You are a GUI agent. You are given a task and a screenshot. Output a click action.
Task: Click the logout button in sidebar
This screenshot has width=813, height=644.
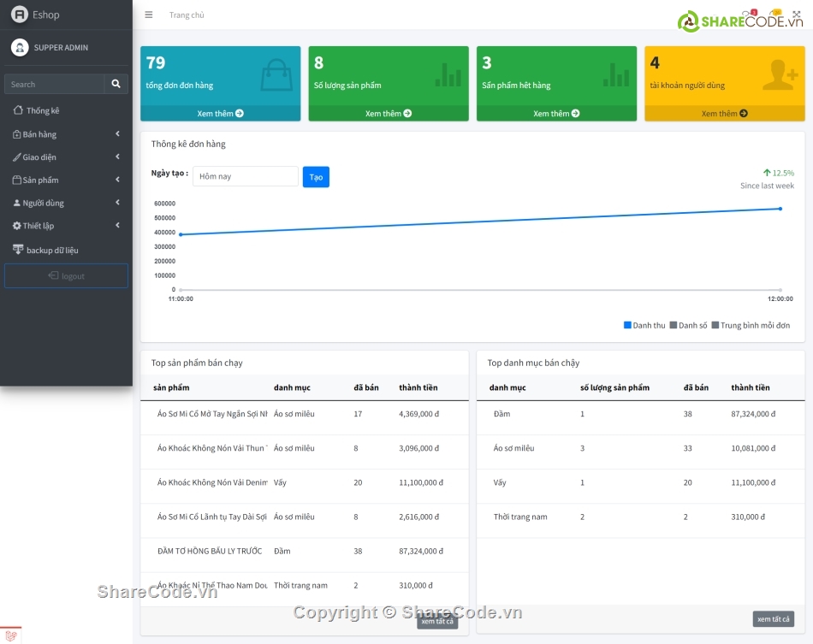66,276
